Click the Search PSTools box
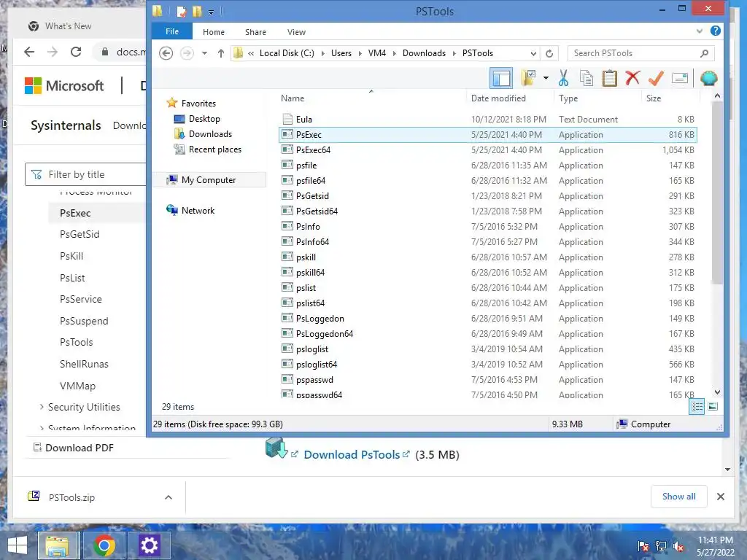The height and width of the screenshot is (560, 747). coord(640,53)
